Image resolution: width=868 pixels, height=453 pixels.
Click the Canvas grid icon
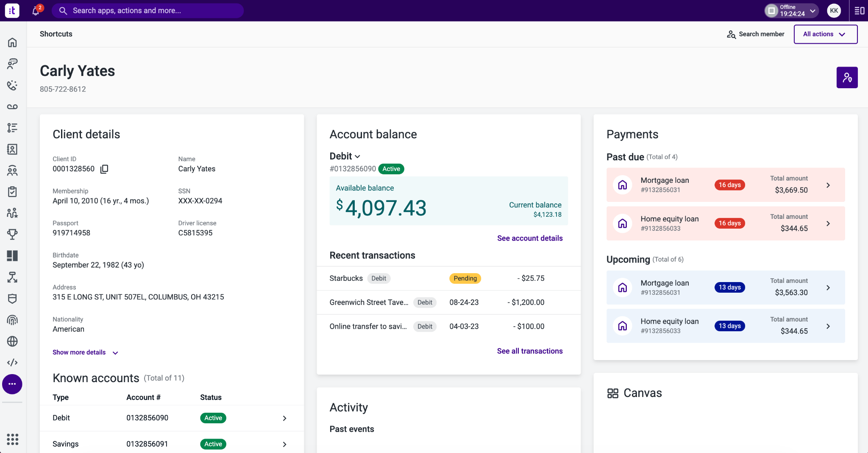pyautogui.click(x=613, y=393)
